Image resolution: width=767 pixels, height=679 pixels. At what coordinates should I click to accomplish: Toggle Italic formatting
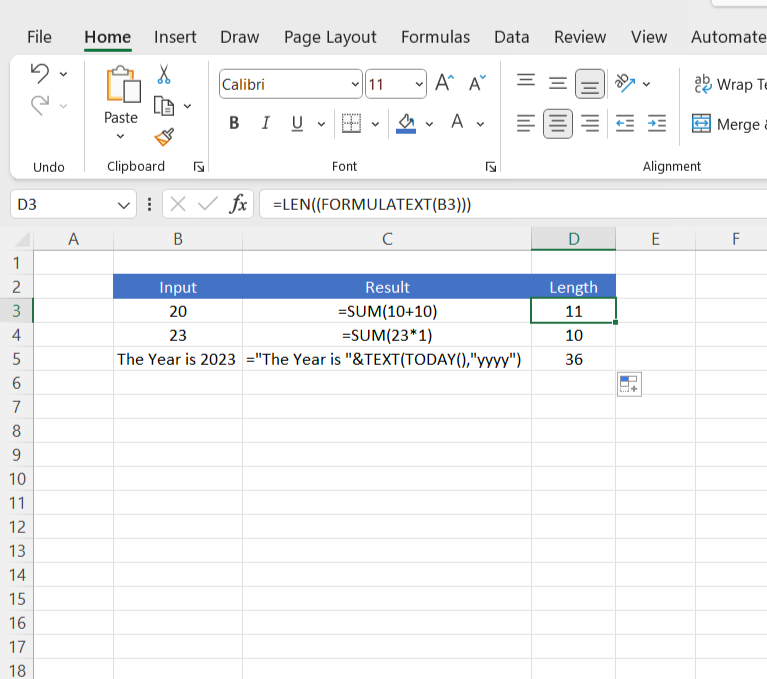point(265,124)
